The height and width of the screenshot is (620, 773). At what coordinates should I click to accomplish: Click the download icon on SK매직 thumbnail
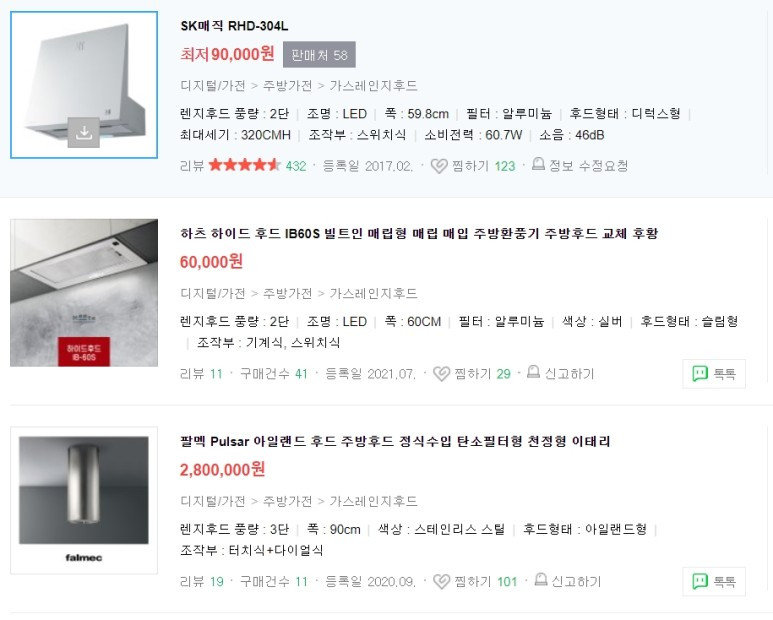click(x=84, y=132)
